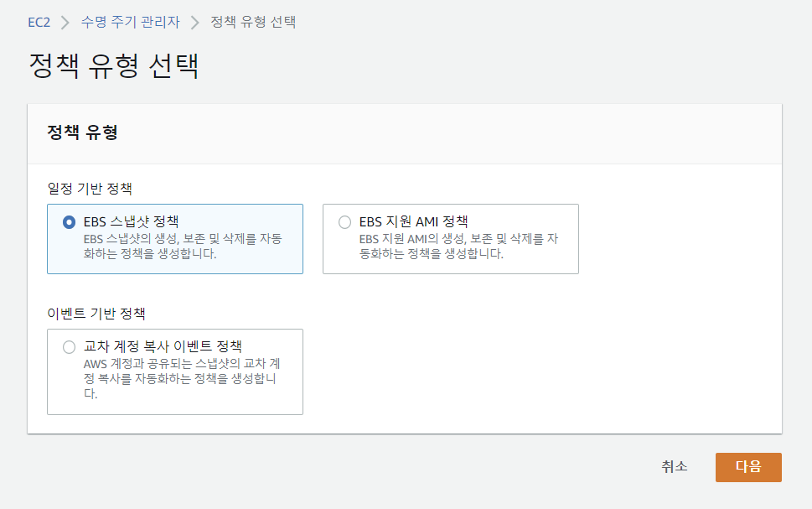Click the AWS 계정과 공유되는 description text
Image resolution: width=812 pixels, height=509 pixels.
[x=182, y=378]
